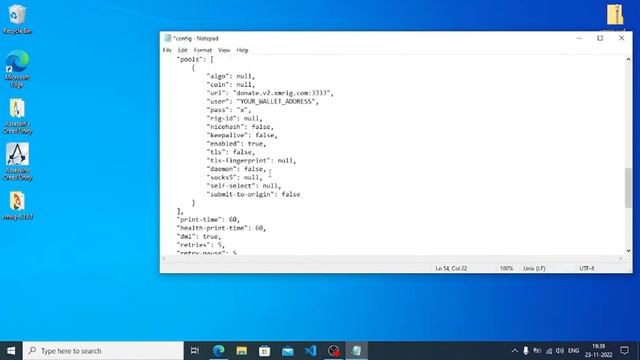Click the vertical scrollbar thumb in Notepad
640x360 pixels.
click(x=628, y=188)
